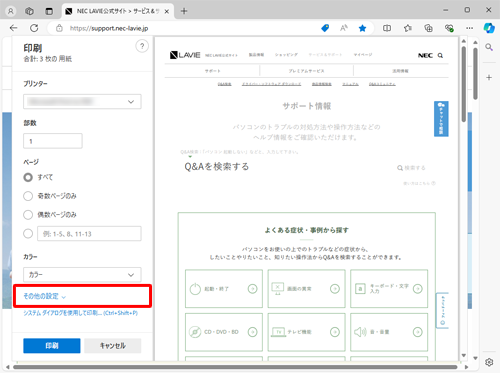Add a sidebar app with plus
Viewport: 500px width, 373px height.
(x=489, y=78)
